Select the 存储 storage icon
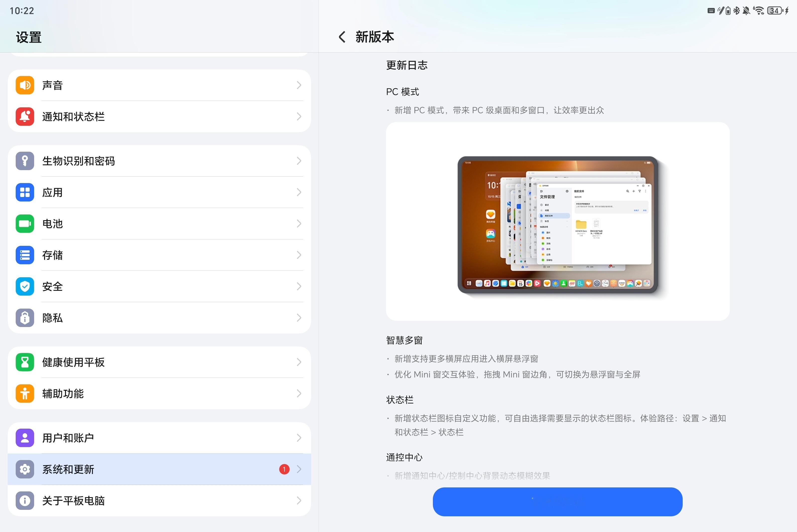The width and height of the screenshot is (797, 532). pyautogui.click(x=24, y=255)
